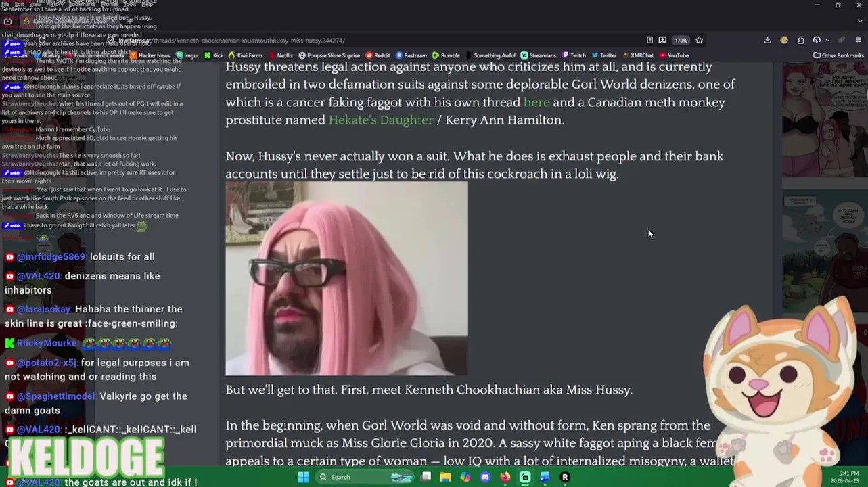
Task: Open the imgur bookmark
Action: [187, 55]
